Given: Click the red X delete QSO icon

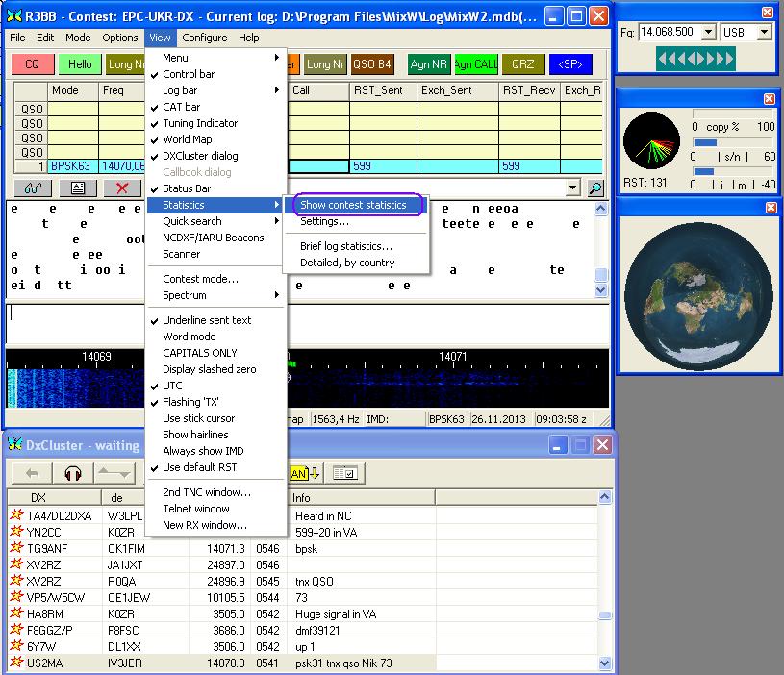Looking at the screenshot, I should pyautogui.click(x=122, y=187).
